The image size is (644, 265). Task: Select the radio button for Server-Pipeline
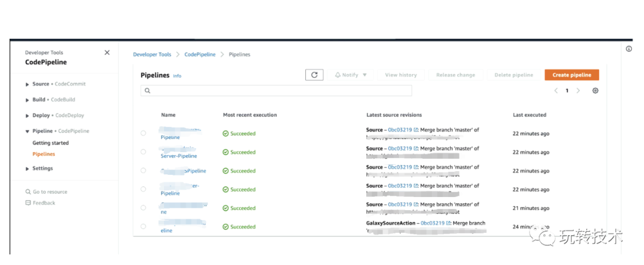[143, 152]
